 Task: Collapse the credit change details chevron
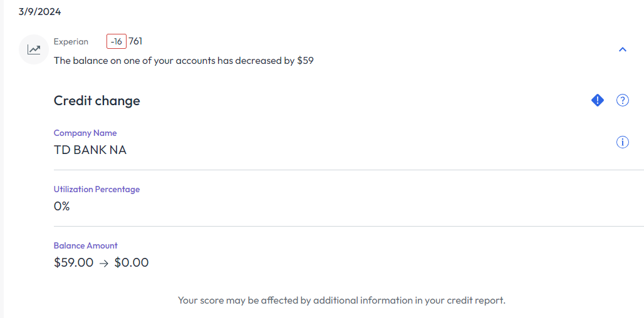[x=623, y=49]
